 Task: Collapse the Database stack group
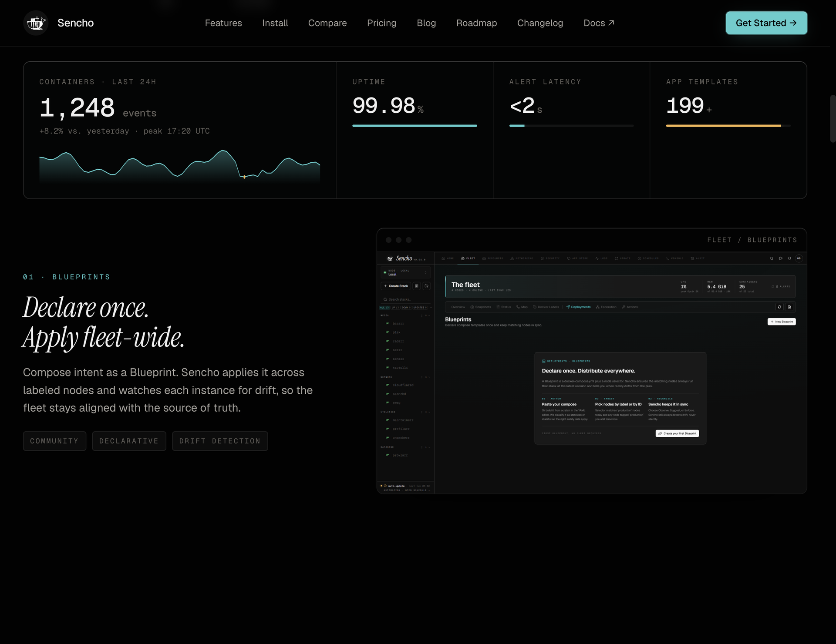point(428,447)
